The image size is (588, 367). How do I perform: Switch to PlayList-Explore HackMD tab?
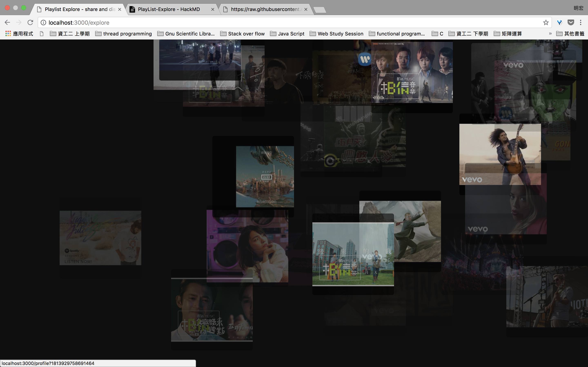(x=169, y=9)
